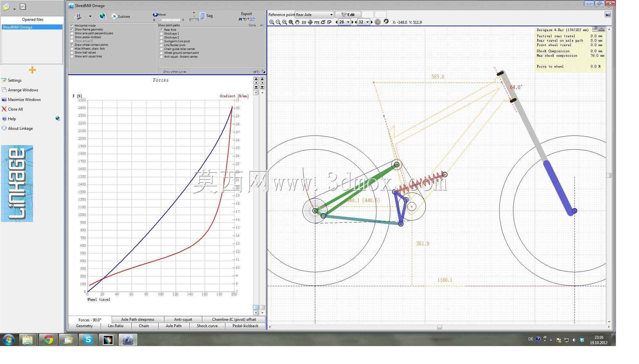Click the chainring gear icon in toolbar
The image size is (639, 364).
[x=378, y=22]
